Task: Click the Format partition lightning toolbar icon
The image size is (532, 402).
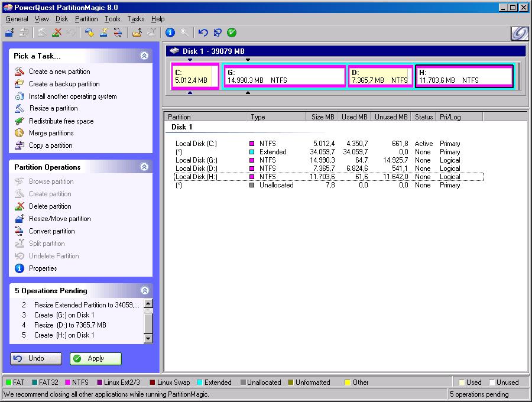Action: (103, 33)
